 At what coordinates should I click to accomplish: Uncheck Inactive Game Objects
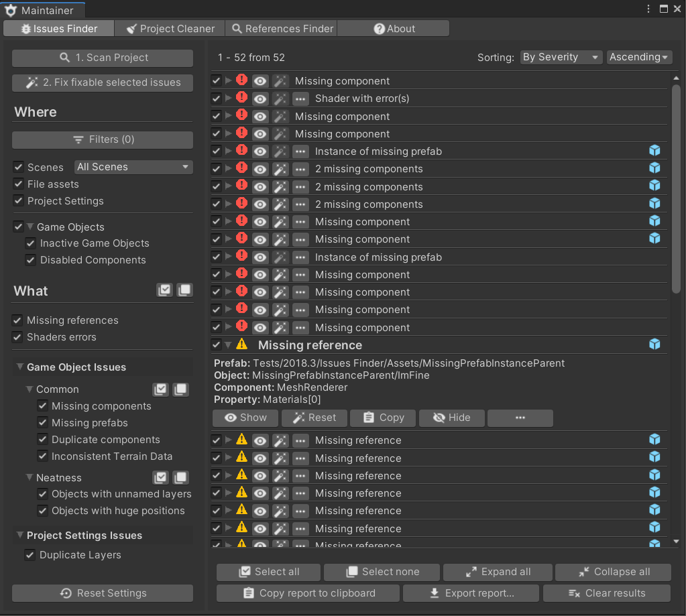pos(31,243)
